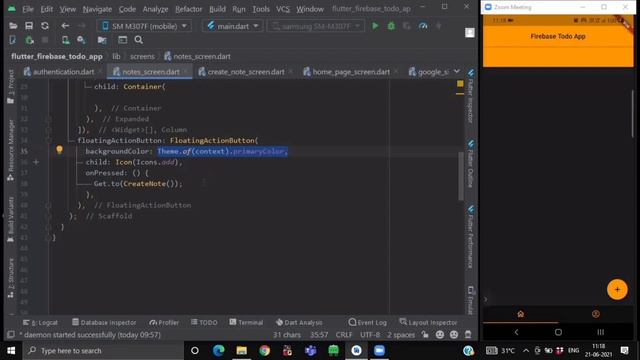Click the happy face feedback icon
The height and width of the screenshot is (360, 640).
coord(440,335)
